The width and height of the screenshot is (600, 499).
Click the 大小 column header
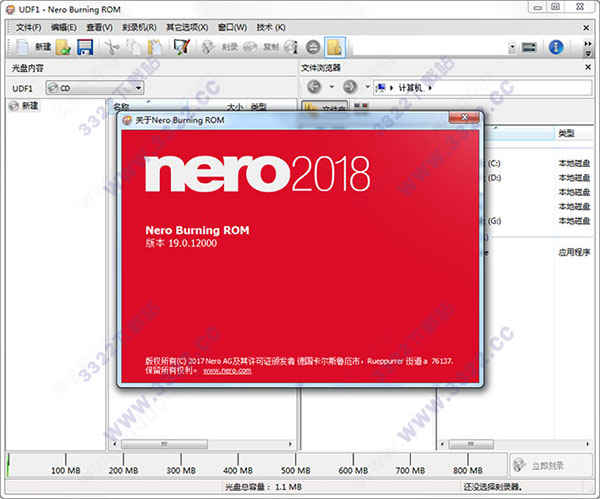234,107
